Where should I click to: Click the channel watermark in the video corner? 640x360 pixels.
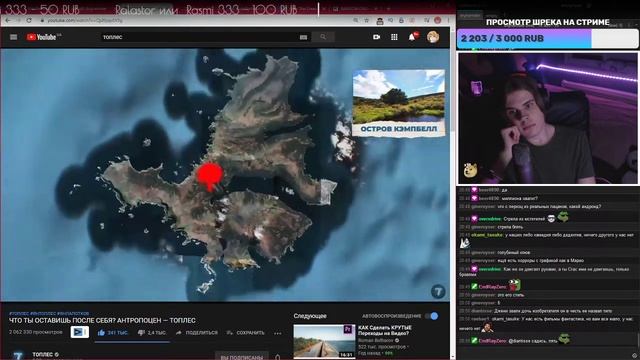(x=438, y=291)
